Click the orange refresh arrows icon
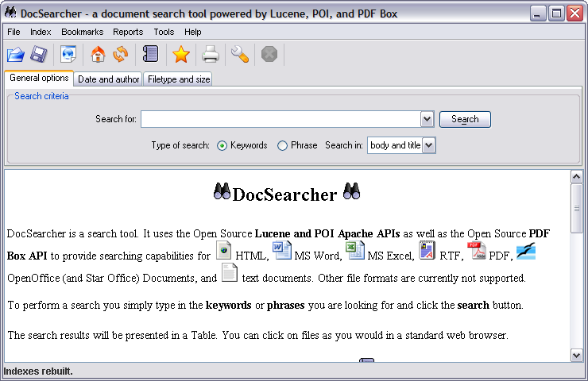 coord(120,55)
